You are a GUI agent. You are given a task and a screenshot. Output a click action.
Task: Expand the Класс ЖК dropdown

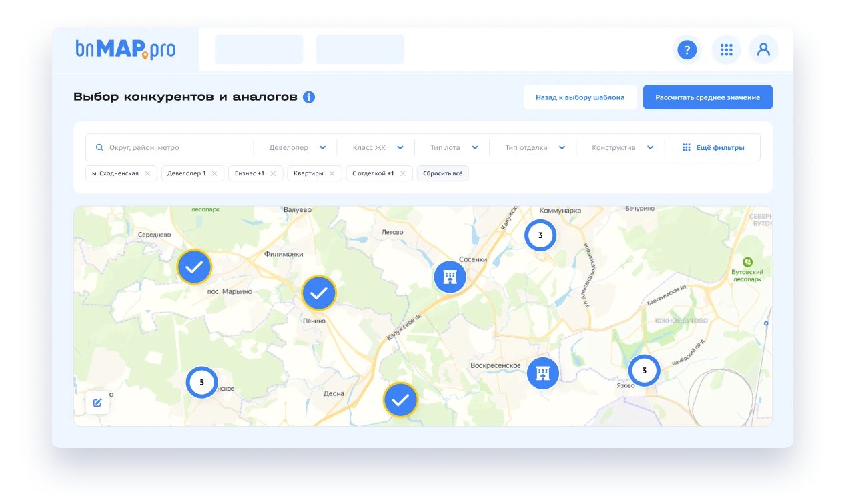coord(378,148)
